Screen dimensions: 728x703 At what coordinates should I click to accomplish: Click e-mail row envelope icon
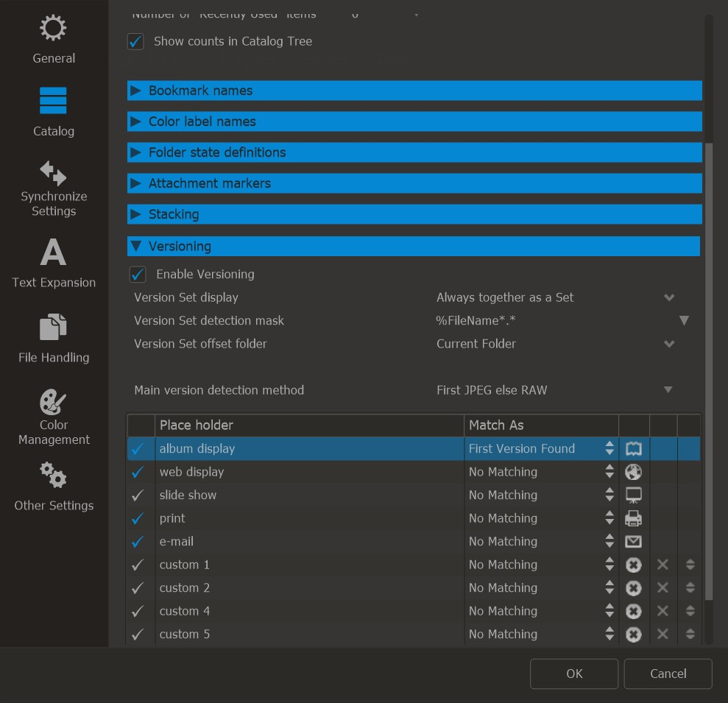click(x=633, y=541)
